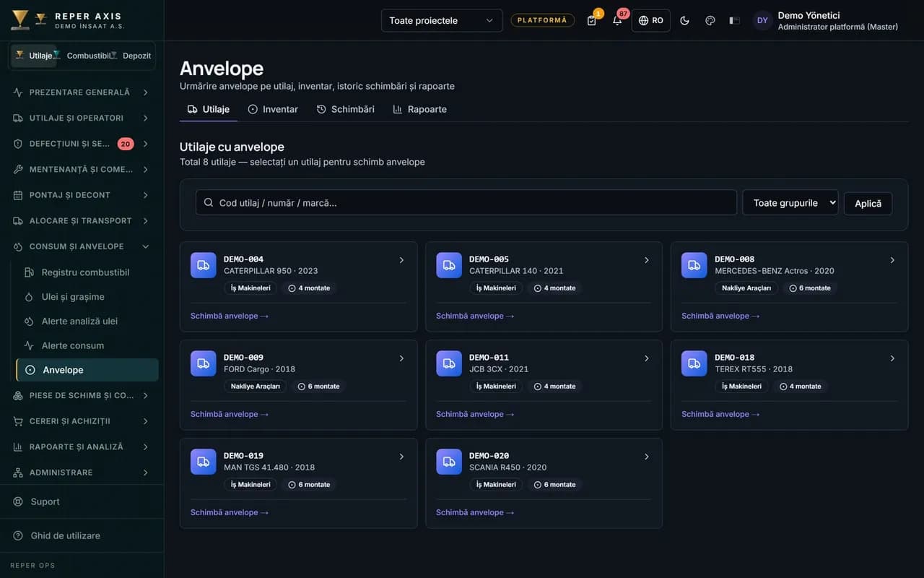Screen dimensions: 924x578
Task: Click the Nakliye Araçları tag on the DEMO-008 card
Action: point(746,288)
